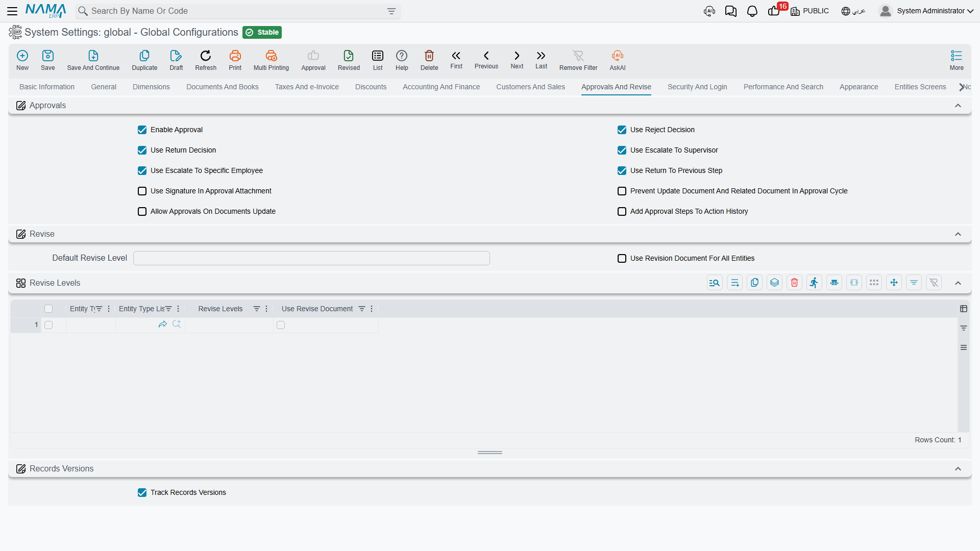Open Security And Login tab
The height and width of the screenshot is (551, 980).
point(697,87)
